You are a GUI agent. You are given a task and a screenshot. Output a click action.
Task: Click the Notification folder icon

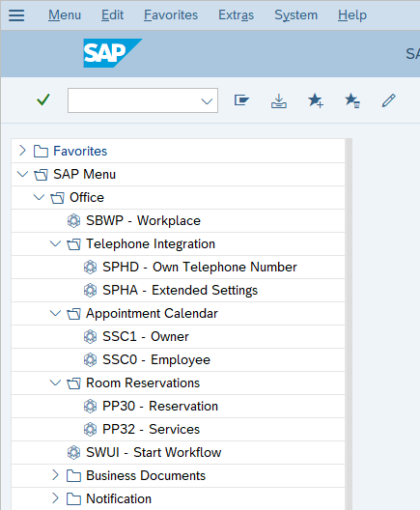tap(73, 499)
